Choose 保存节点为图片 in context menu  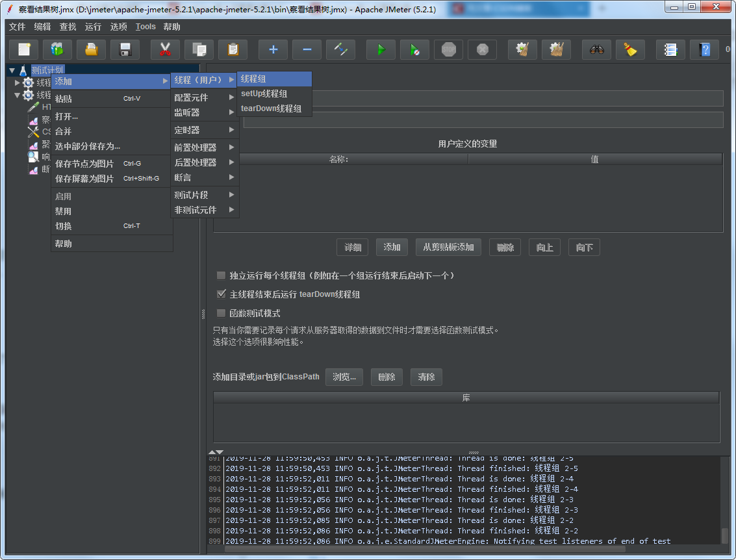click(x=112, y=164)
